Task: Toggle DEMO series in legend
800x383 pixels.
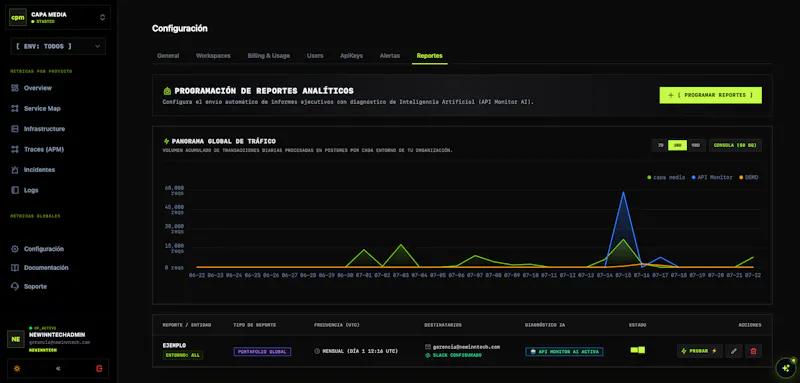Action: tap(748, 177)
